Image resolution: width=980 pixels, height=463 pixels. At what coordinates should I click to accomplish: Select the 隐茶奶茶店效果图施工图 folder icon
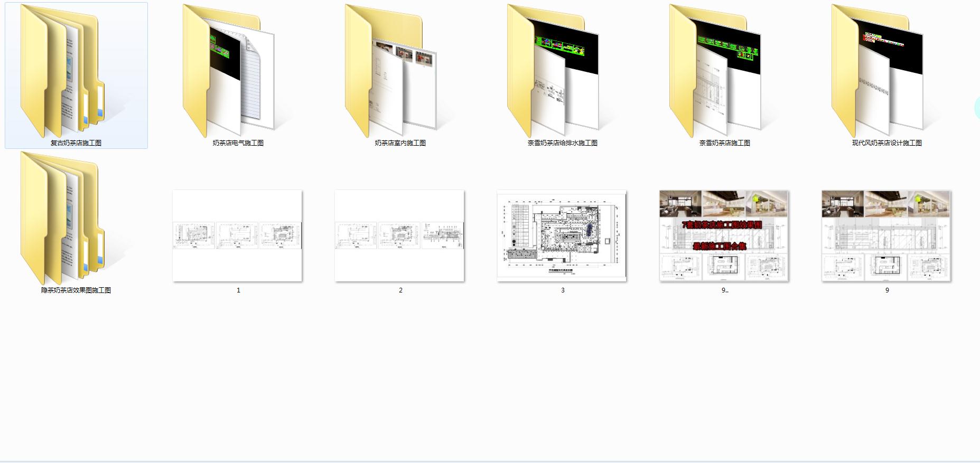tap(62, 218)
